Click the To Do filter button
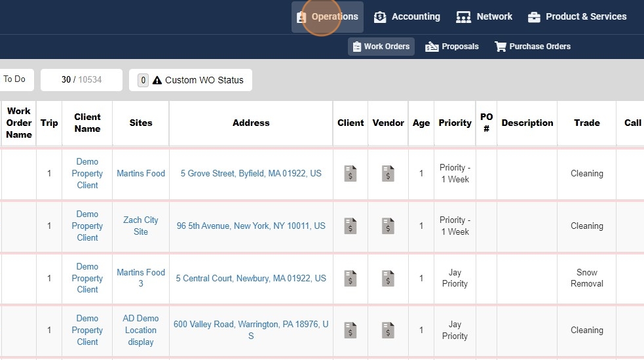 coord(14,79)
